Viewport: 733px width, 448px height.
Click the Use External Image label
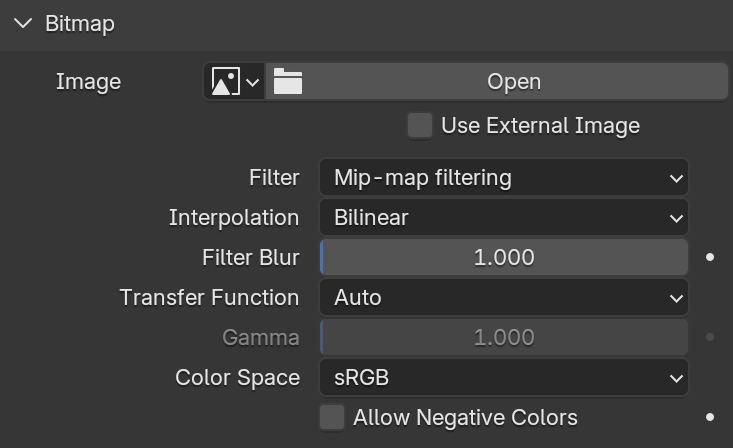click(x=540, y=126)
